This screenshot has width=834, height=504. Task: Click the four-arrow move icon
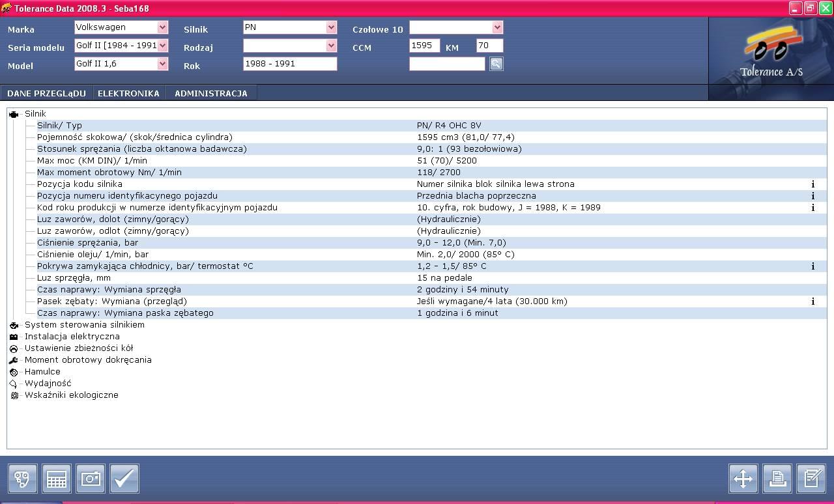[x=743, y=479]
